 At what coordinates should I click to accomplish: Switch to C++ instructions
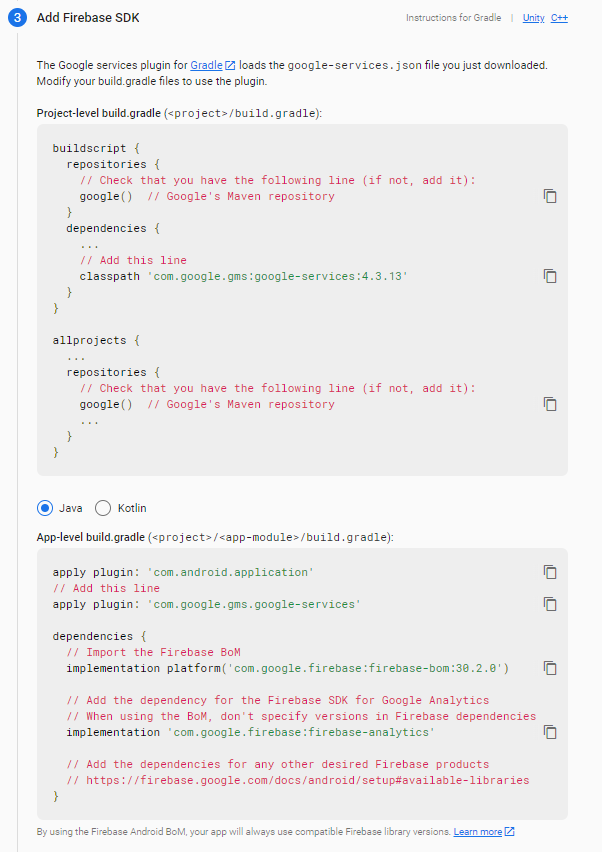559,18
